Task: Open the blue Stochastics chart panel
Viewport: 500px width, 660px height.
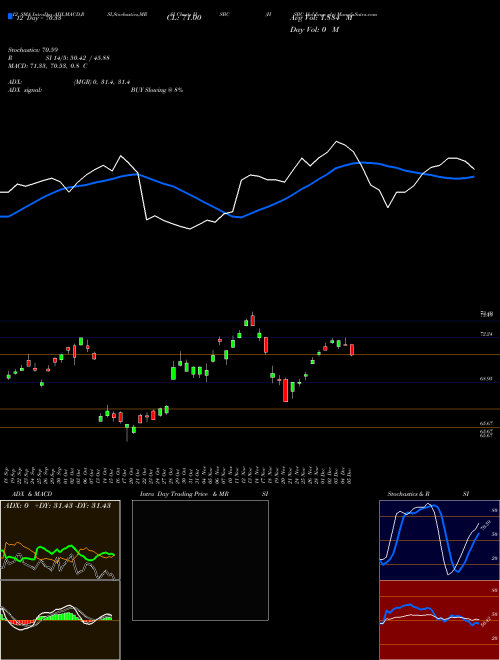Action: click(x=439, y=540)
